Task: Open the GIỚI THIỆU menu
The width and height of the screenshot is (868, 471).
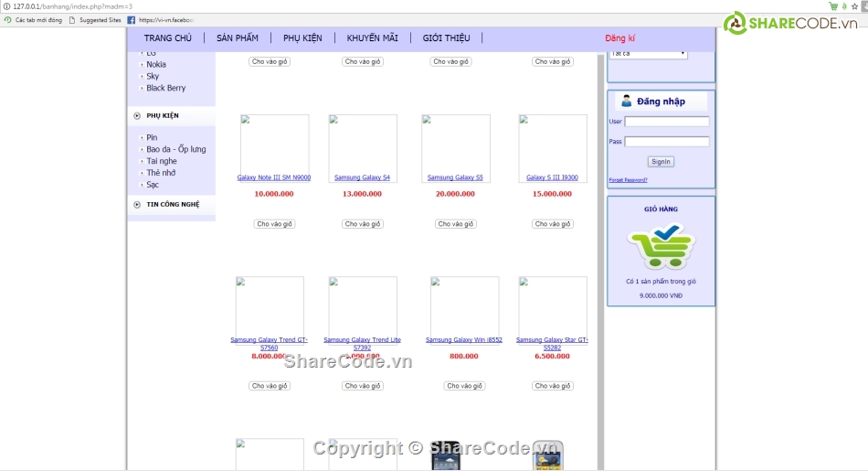Action: (446, 38)
